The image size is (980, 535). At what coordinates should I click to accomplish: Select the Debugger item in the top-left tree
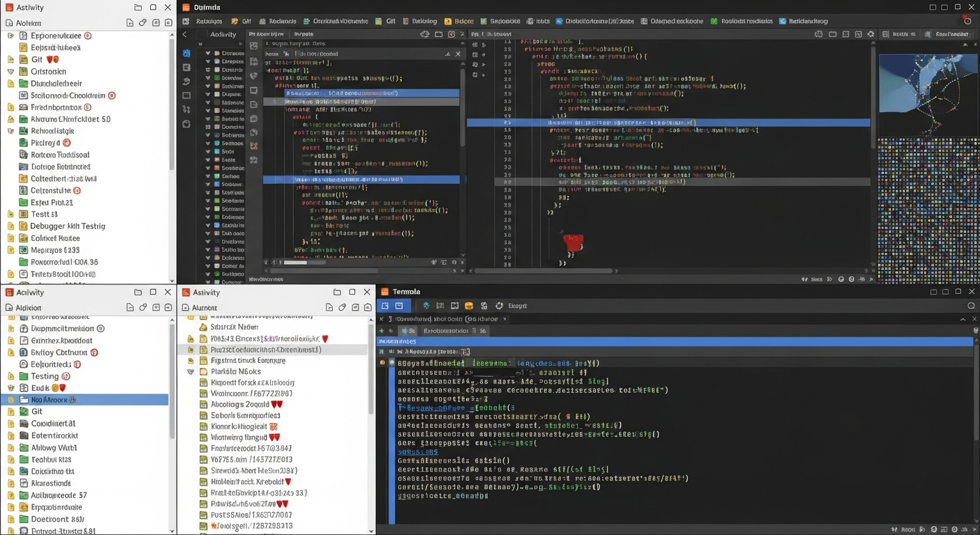click(68, 226)
